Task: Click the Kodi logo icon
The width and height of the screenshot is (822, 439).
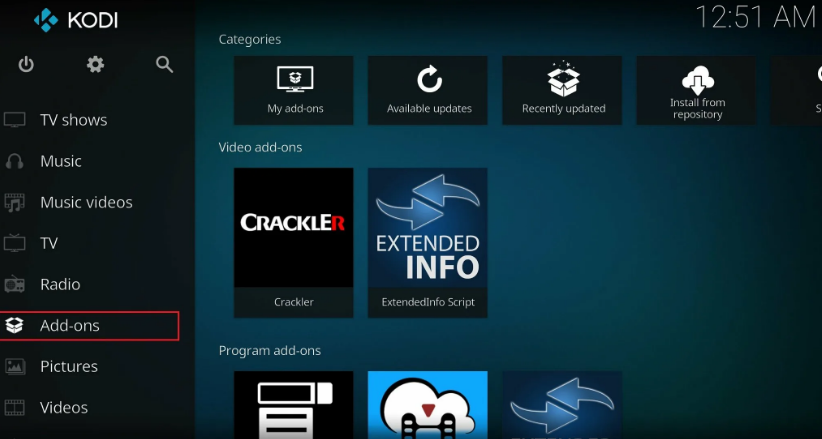Action: [46, 20]
